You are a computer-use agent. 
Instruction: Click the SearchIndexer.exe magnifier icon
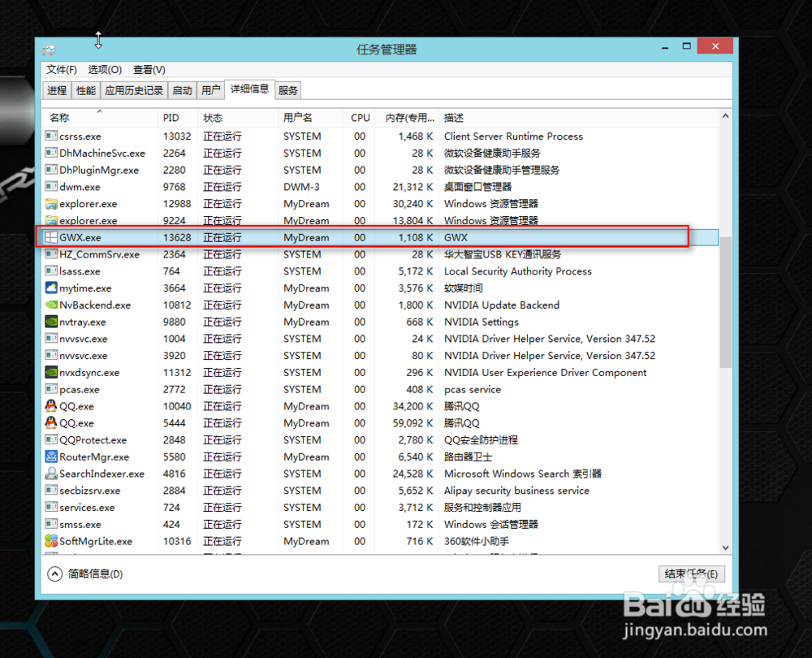tap(50, 474)
